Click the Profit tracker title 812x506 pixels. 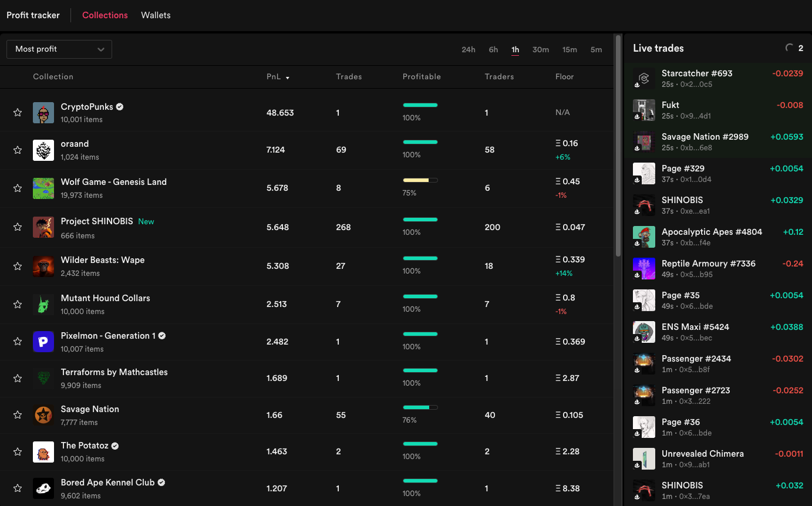coord(33,15)
